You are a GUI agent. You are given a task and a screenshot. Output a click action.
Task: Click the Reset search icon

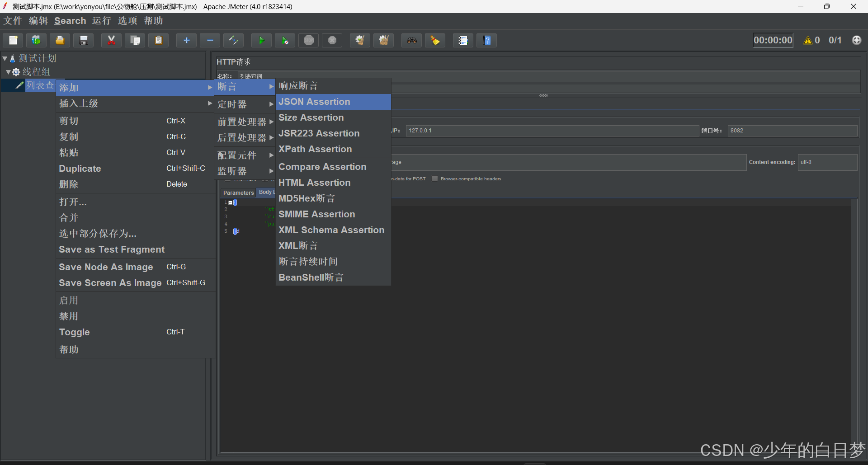tap(435, 40)
